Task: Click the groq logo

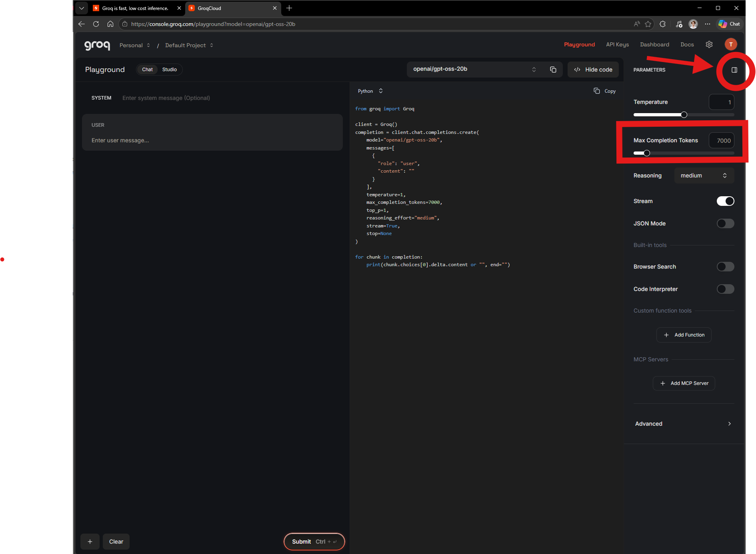Action: (x=97, y=46)
